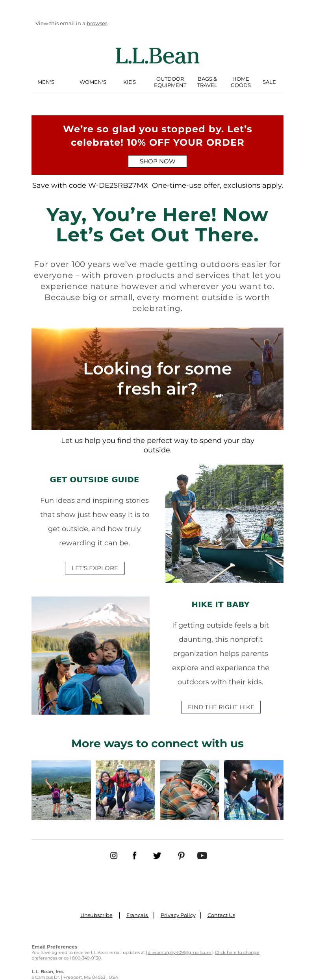Image resolution: width=315 pixels, height=980 pixels.
Task: Click the binoculars photo thumbnail
Action: 254,790
